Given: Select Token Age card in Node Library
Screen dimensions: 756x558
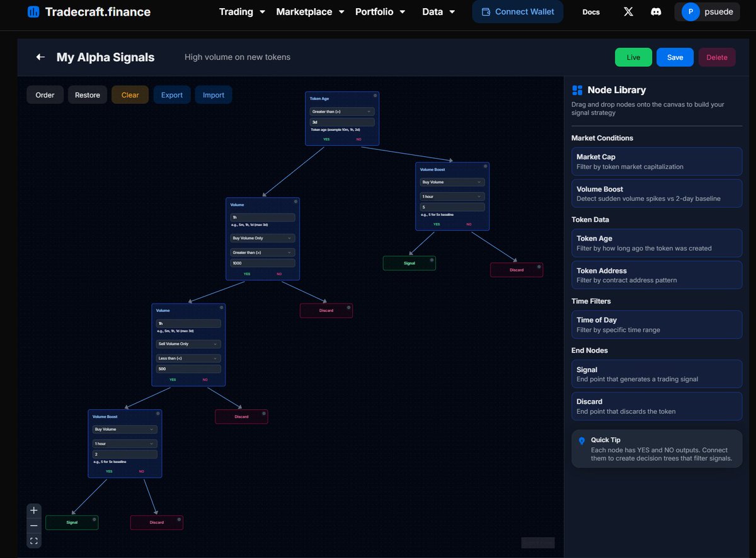Looking at the screenshot, I should (656, 243).
